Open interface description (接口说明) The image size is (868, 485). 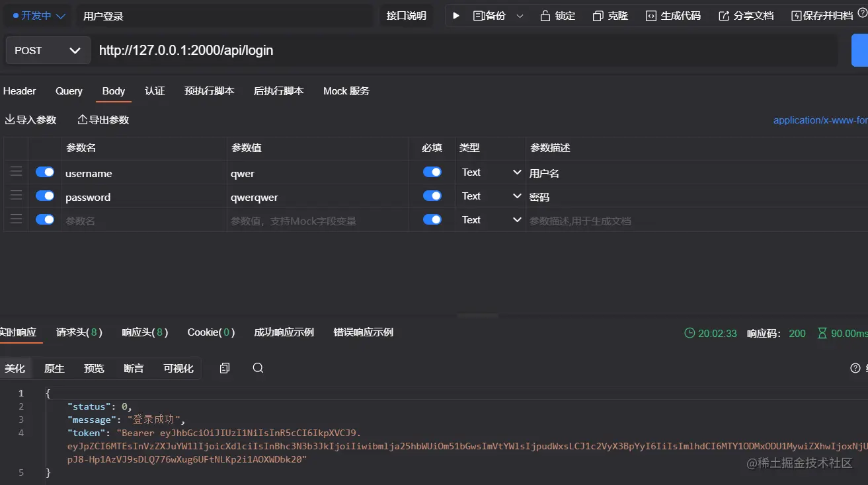tap(406, 16)
